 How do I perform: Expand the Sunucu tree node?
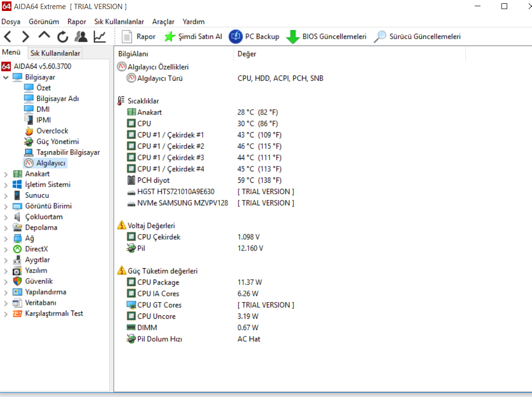(6, 196)
